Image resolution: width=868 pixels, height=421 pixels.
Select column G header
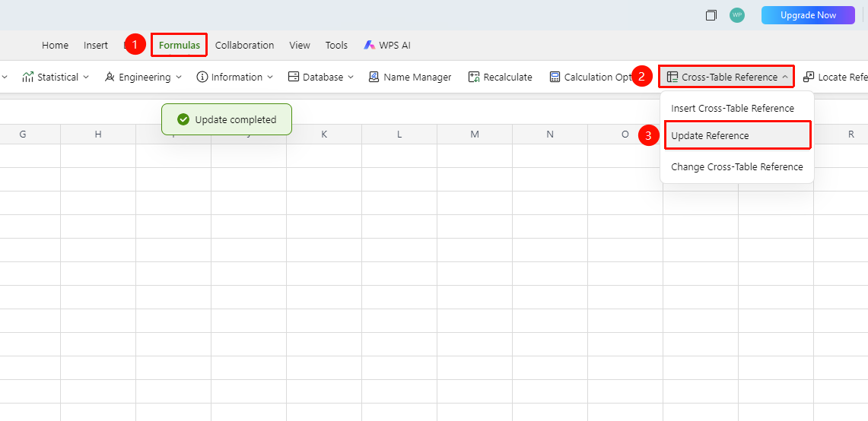point(23,135)
